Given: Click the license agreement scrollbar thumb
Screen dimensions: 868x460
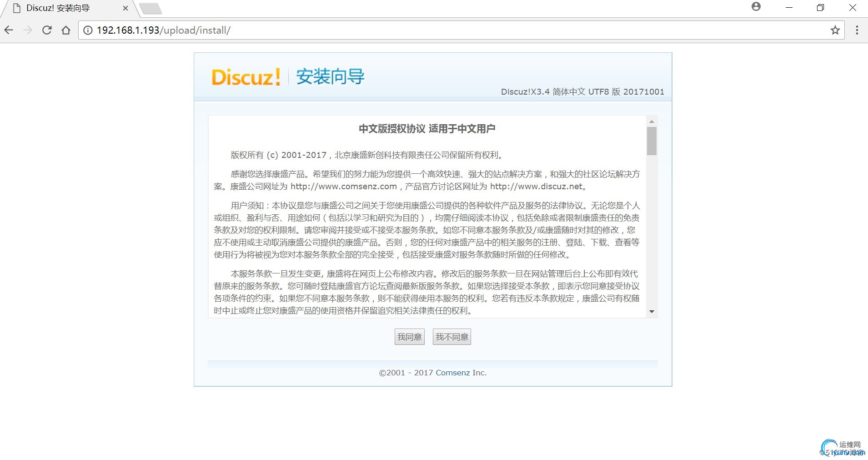Looking at the screenshot, I should [652, 141].
